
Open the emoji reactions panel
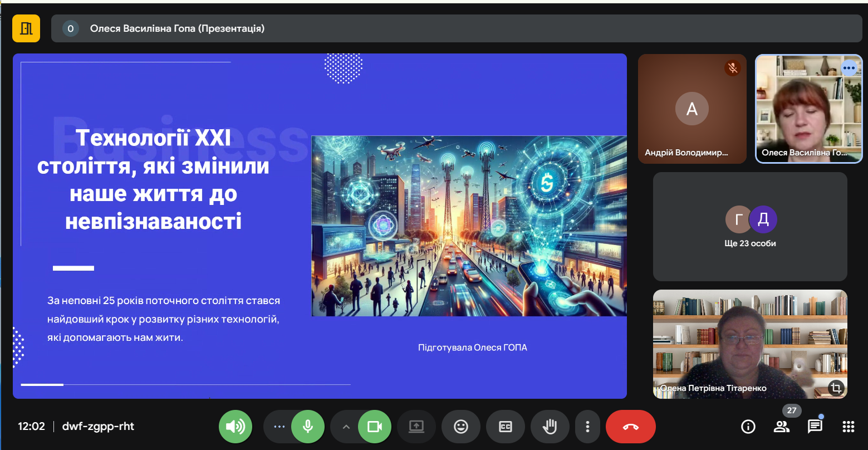click(x=460, y=427)
